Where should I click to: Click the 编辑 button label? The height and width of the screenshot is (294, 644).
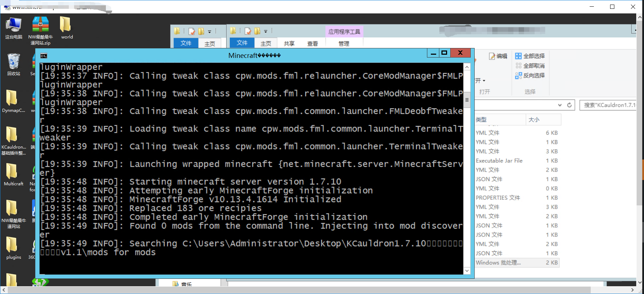(x=502, y=56)
